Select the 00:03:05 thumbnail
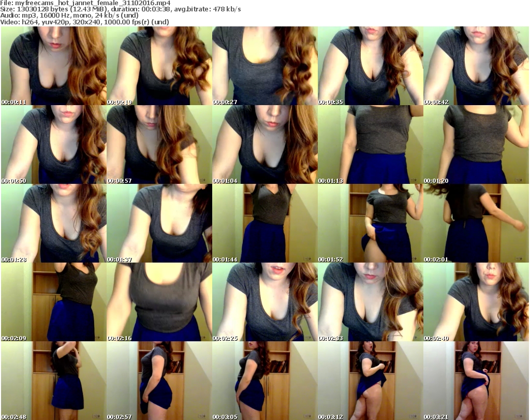 click(265, 381)
